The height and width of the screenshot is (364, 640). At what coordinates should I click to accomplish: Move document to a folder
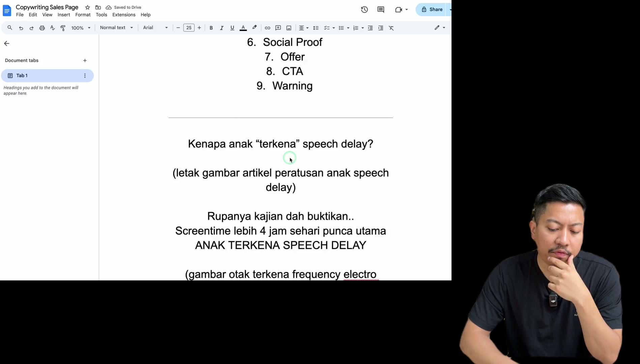98,7
